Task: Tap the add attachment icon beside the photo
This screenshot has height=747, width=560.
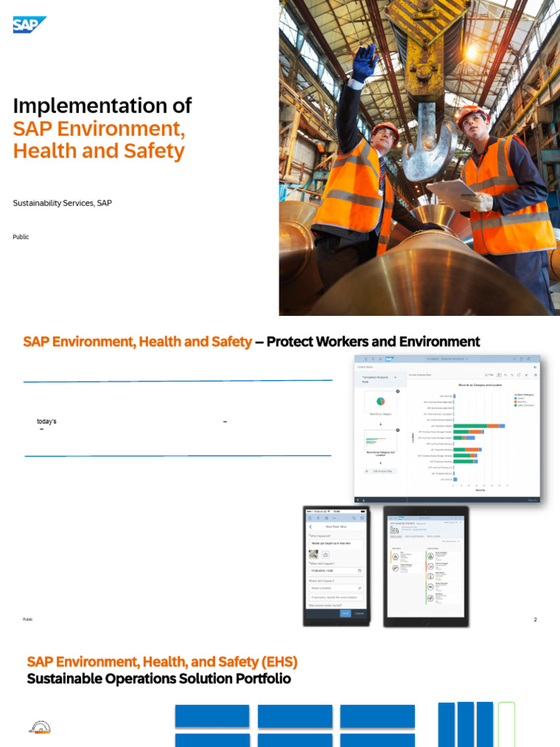Action: (326, 555)
